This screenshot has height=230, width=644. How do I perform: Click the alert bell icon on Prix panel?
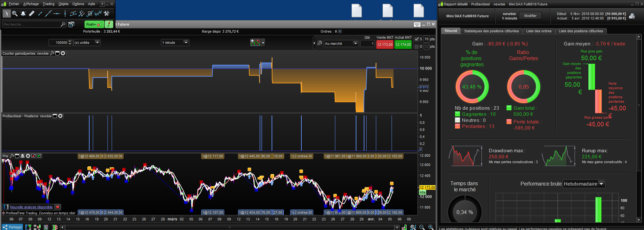pyautogui.click(x=23, y=156)
